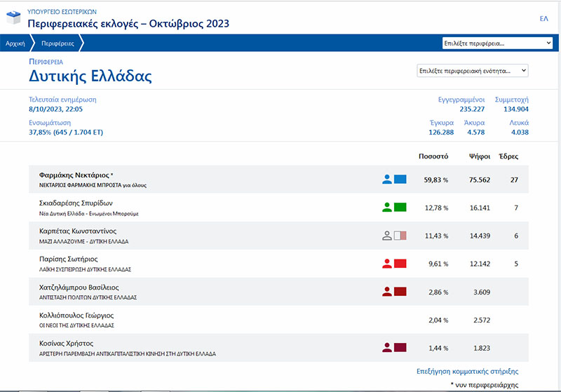
Task: Click maroon person icon for Κοσίνας Χρήστος
Action: [386, 346]
